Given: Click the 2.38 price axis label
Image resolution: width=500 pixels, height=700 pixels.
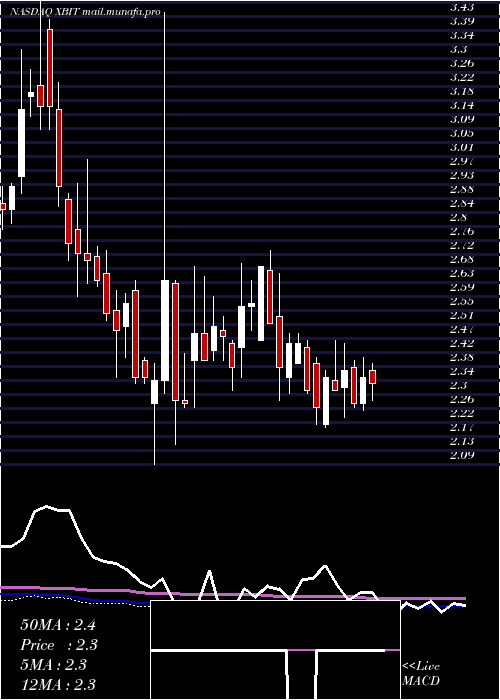Looking at the screenshot, I should coord(462,358).
